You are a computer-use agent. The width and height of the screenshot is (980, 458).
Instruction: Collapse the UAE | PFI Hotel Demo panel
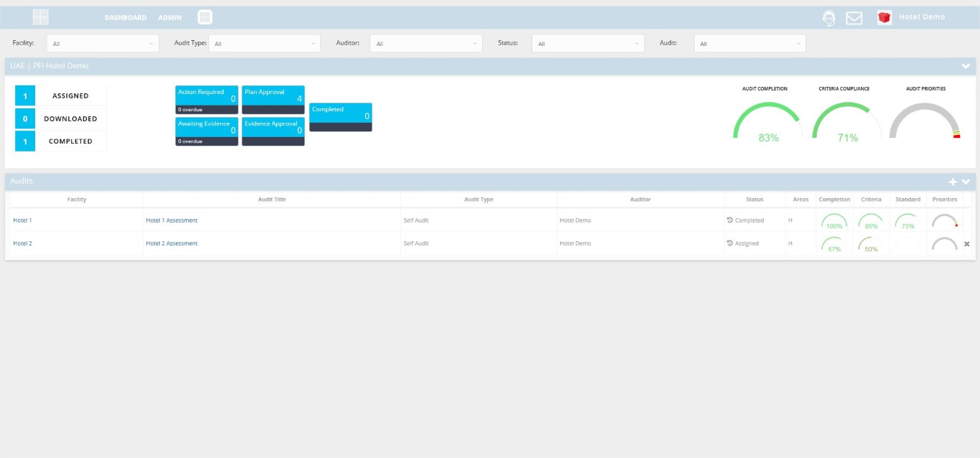(x=966, y=66)
